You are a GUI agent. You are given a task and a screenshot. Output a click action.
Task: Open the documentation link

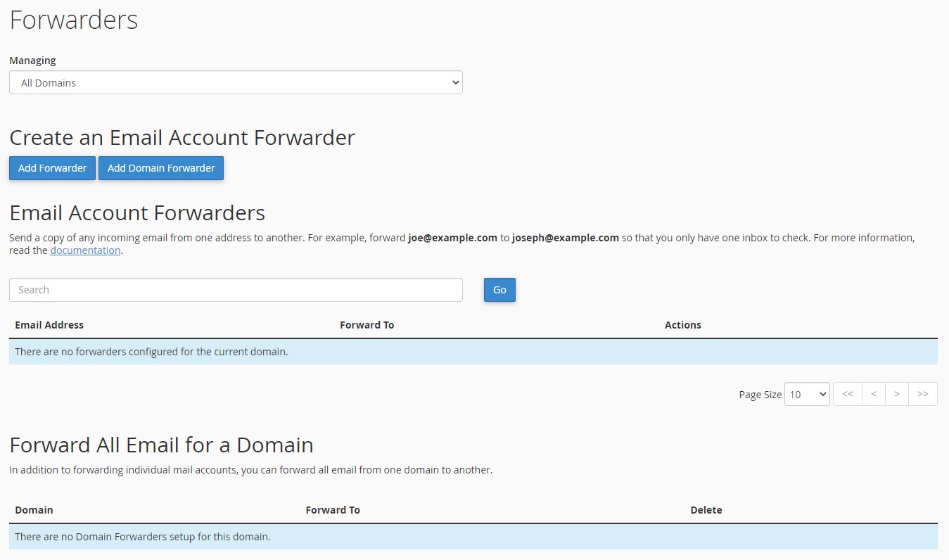tap(85, 250)
